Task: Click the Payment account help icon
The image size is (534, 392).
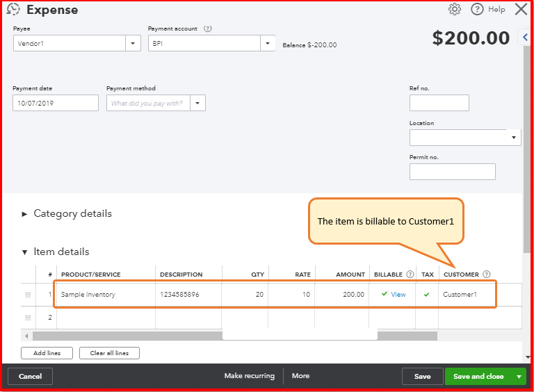Action: click(207, 28)
